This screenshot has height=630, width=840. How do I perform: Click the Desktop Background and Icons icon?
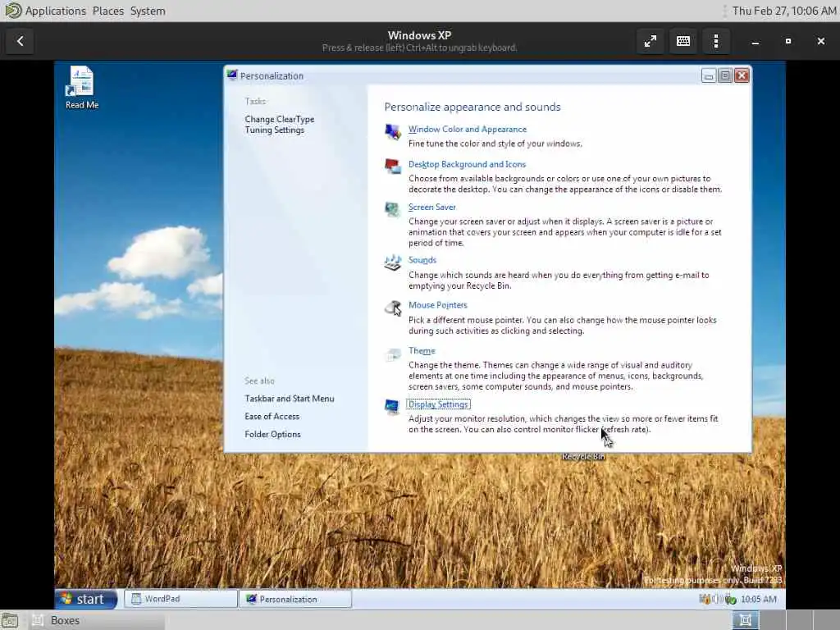click(393, 166)
